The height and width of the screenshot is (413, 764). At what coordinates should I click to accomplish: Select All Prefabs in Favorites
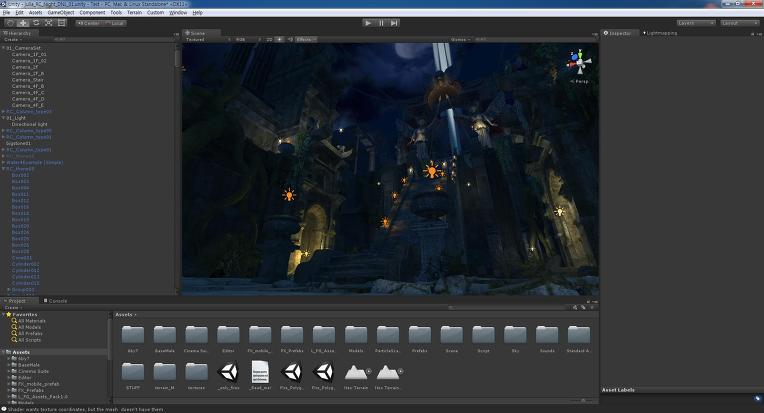27,334
